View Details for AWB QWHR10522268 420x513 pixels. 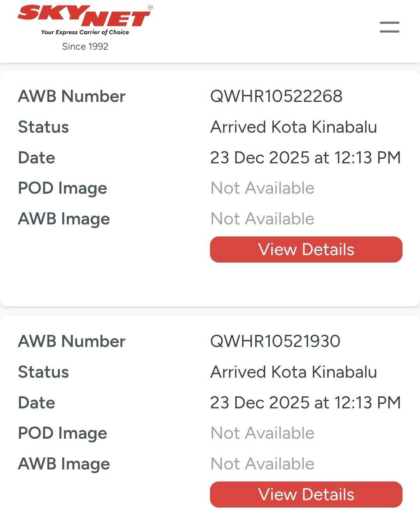(306, 249)
